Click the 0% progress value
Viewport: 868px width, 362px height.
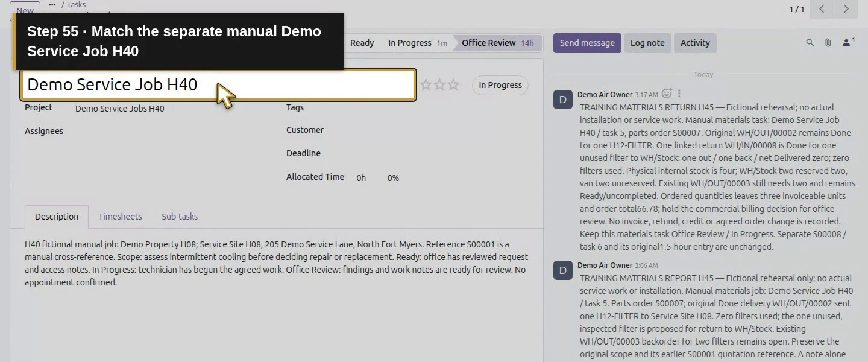pos(393,178)
